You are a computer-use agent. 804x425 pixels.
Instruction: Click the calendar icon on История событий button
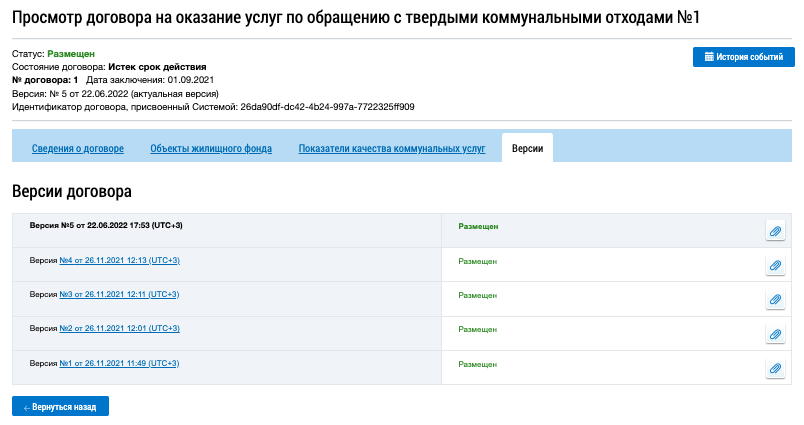(x=709, y=57)
